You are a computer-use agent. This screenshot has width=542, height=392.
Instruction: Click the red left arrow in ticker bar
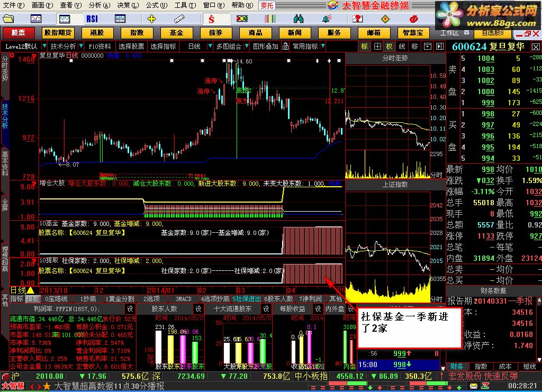(31, 387)
